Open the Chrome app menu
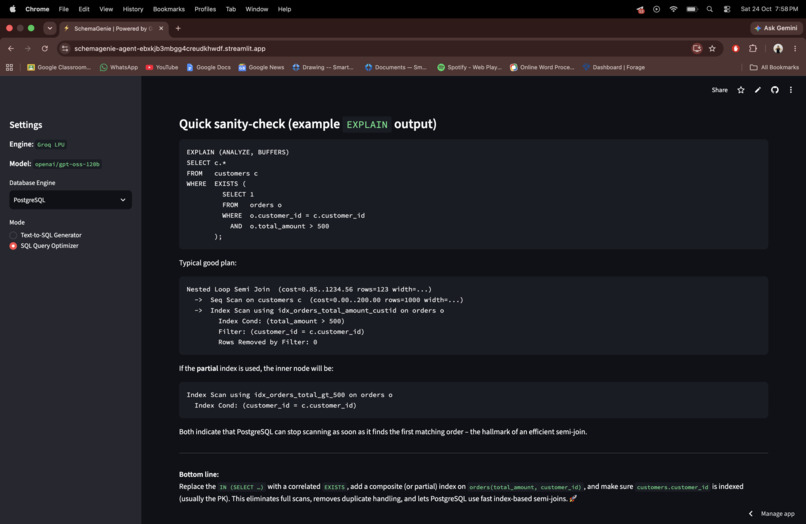 [37, 9]
